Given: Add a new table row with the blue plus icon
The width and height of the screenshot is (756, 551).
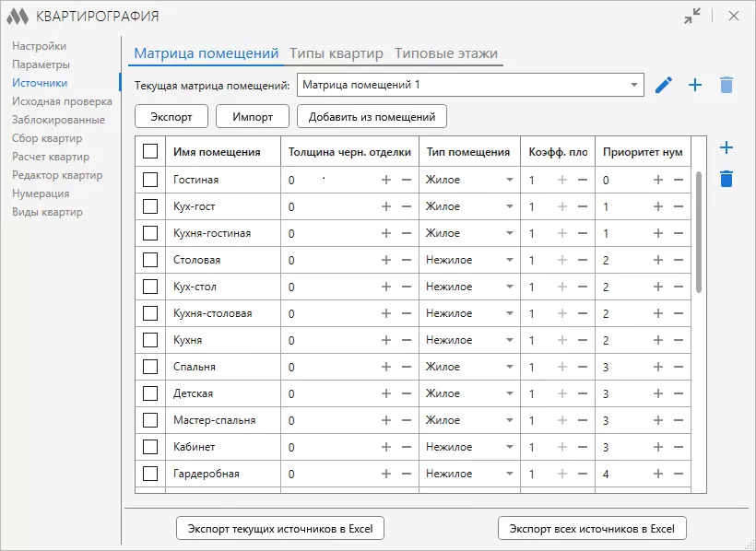Looking at the screenshot, I should (727, 146).
